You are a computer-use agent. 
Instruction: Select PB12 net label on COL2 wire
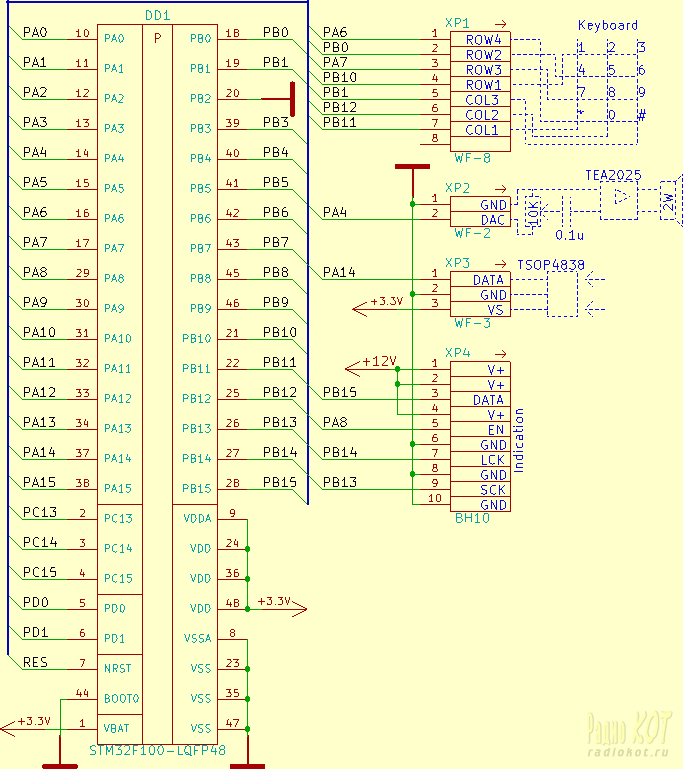coord(339,107)
